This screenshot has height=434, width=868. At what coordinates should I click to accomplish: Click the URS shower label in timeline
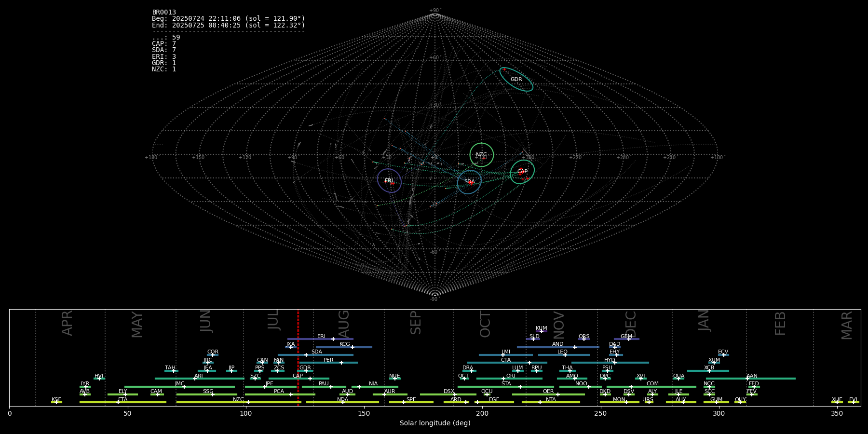tap(648, 400)
